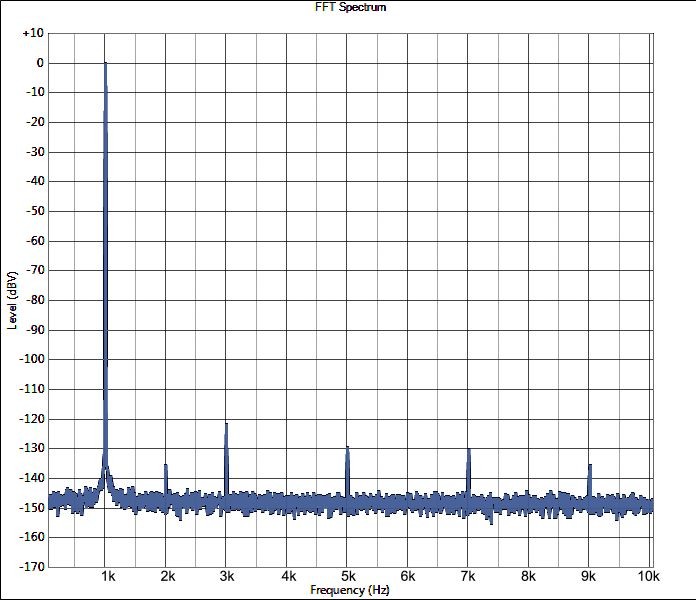Click the -80 level axis tick
This screenshot has height=600, width=696.
tap(35, 300)
